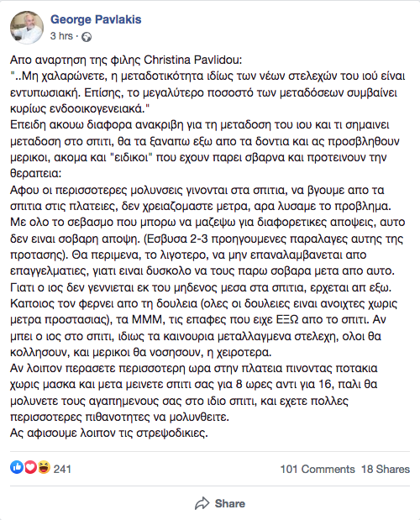The height and width of the screenshot is (520, 420).
Task: Click the quoted line starting "..Μη χαλαρώνετε"
Action: click(x=207, y=76)
